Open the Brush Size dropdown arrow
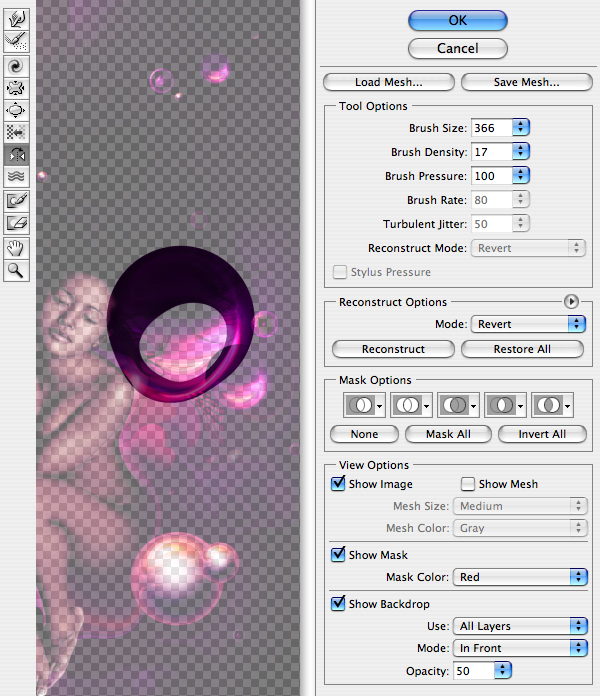 click(521, 127)
